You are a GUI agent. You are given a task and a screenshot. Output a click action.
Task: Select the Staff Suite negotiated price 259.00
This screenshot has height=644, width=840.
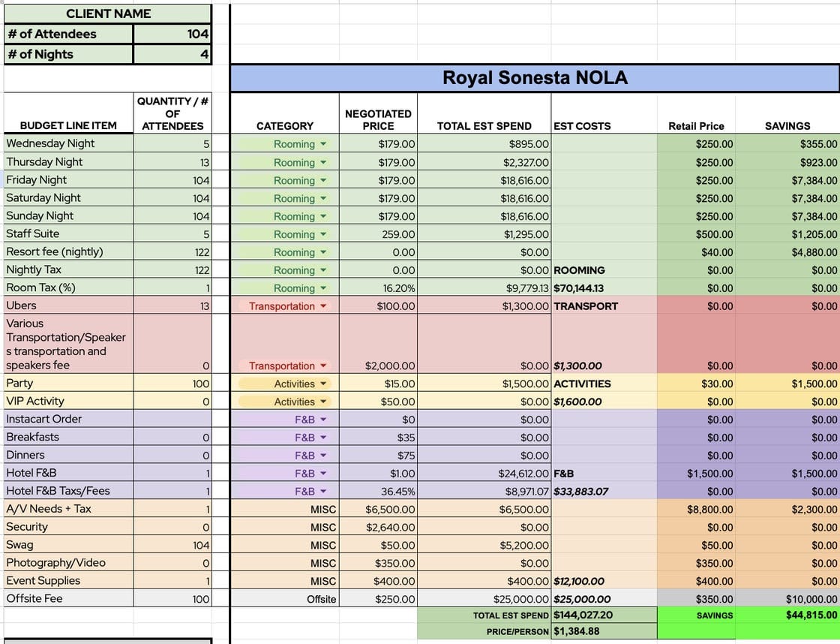(378, 234)
